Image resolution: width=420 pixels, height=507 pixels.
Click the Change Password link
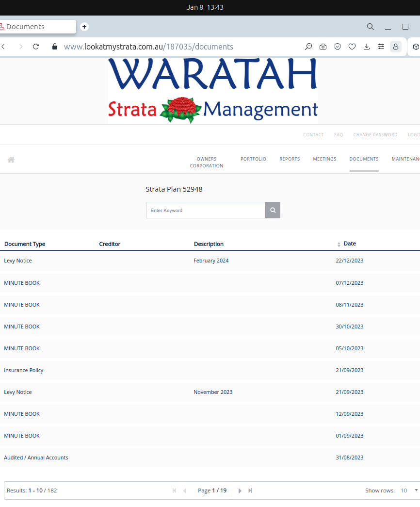(x=375, y=135)
